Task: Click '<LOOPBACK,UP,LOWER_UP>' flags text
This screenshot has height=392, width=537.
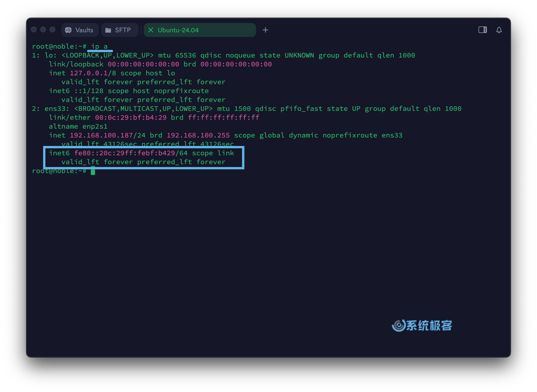Action: 108,55
